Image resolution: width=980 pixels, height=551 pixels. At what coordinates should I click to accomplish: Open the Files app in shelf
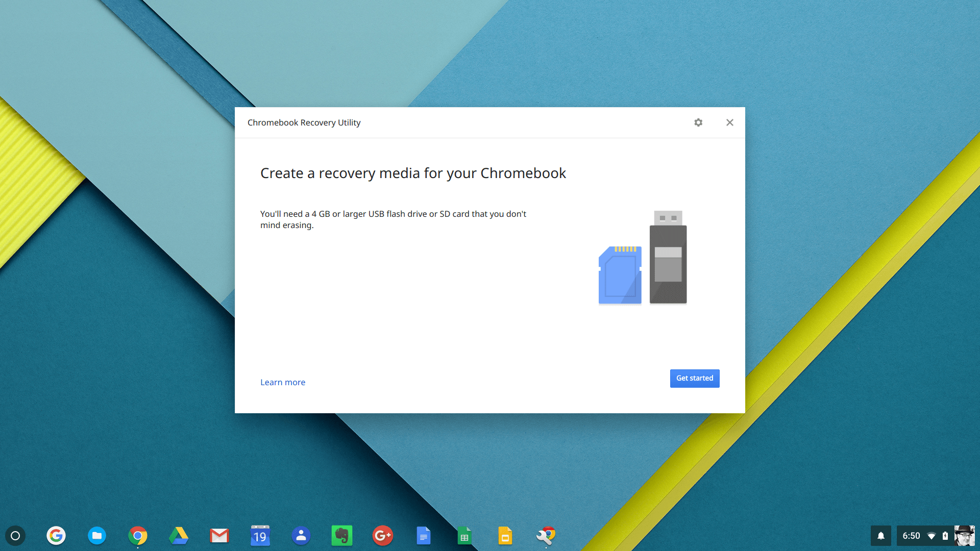[97, 536]
